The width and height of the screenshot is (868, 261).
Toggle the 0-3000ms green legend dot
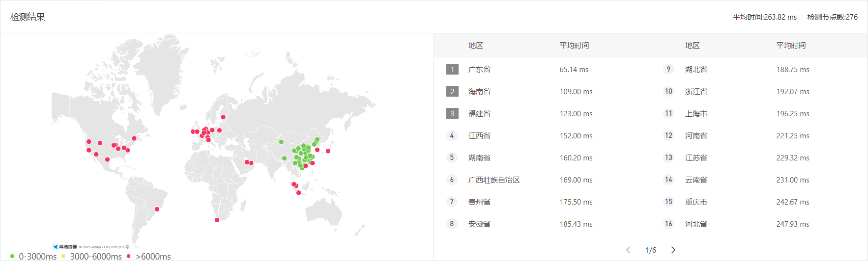click(x=12, y=256)
